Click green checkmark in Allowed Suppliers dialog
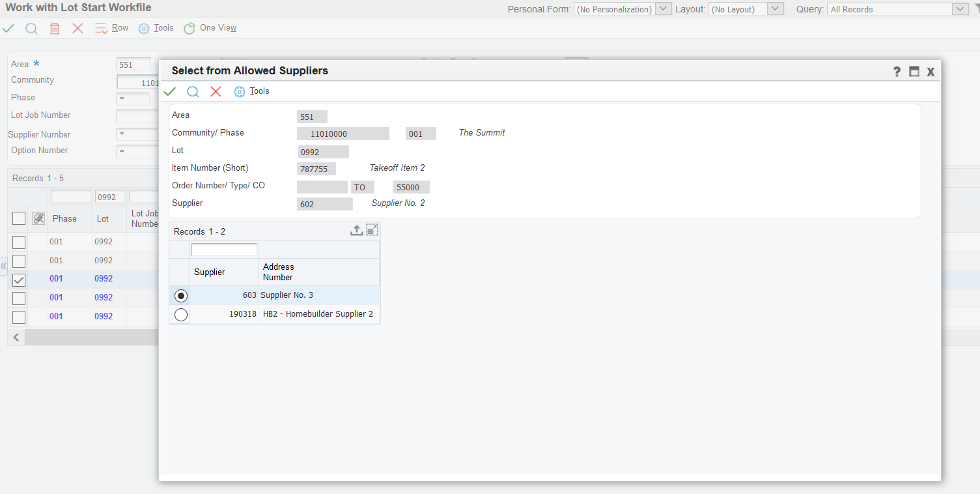This screenshot has height=494, width=980. (170, 91)
